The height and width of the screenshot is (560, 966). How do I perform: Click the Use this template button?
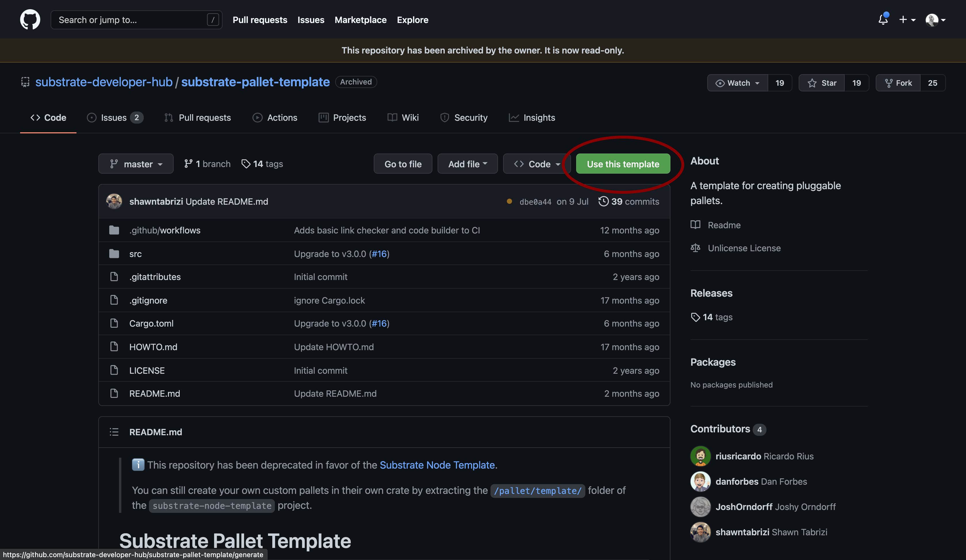pos(622,164)
